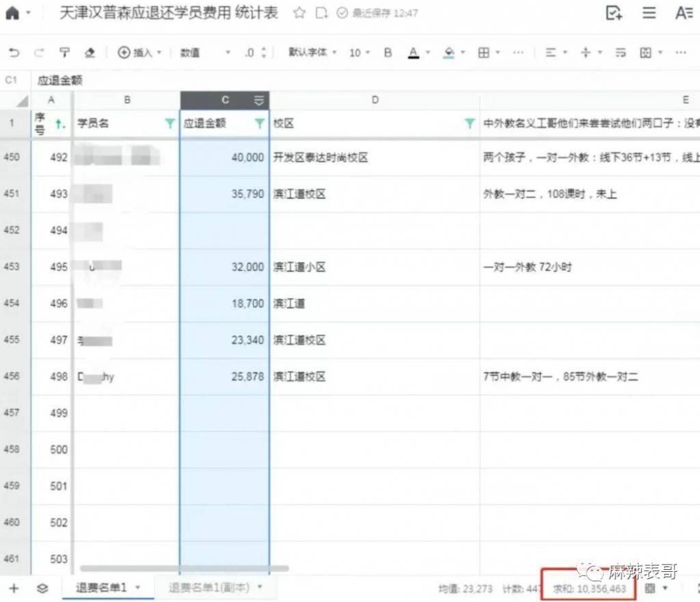Open the 退费名单1(副本) tab dropdown arrow
Viewport: 700px width, 602px height.
[x=260, y=587]
